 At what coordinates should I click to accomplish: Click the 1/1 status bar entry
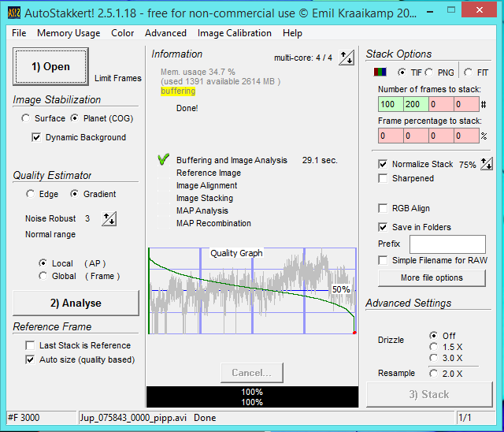tap(465, 418)
